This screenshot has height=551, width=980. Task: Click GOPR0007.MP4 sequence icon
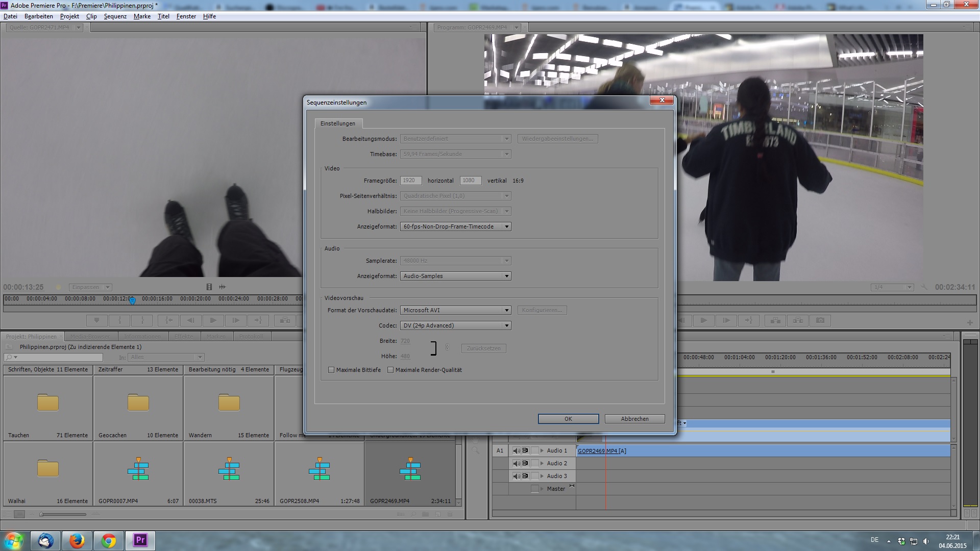coord(138,469)
